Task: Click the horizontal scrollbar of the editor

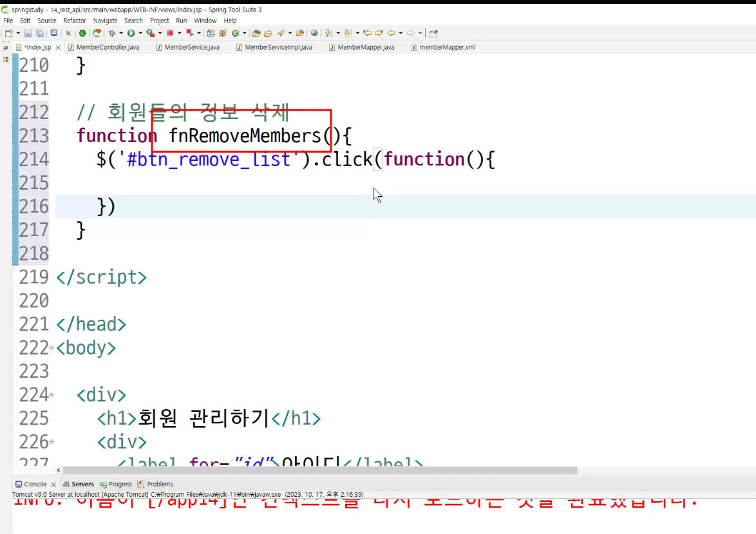Action: coord(319,470)
